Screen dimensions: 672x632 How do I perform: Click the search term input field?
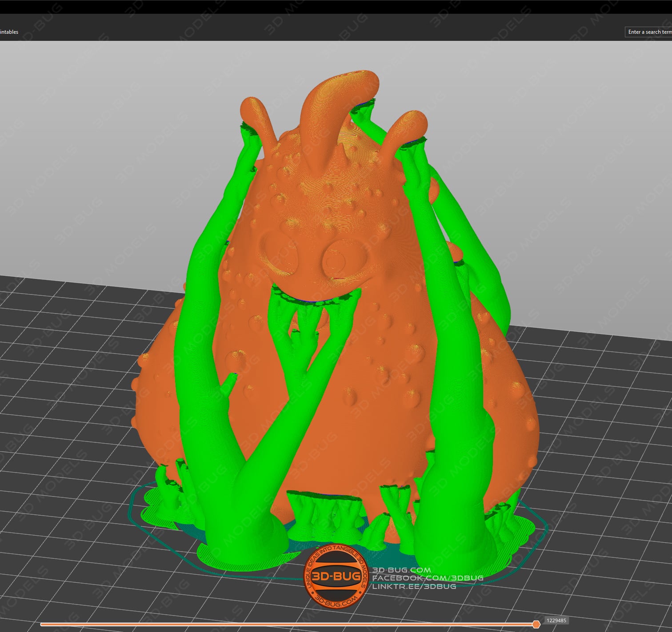click(648, 32)
